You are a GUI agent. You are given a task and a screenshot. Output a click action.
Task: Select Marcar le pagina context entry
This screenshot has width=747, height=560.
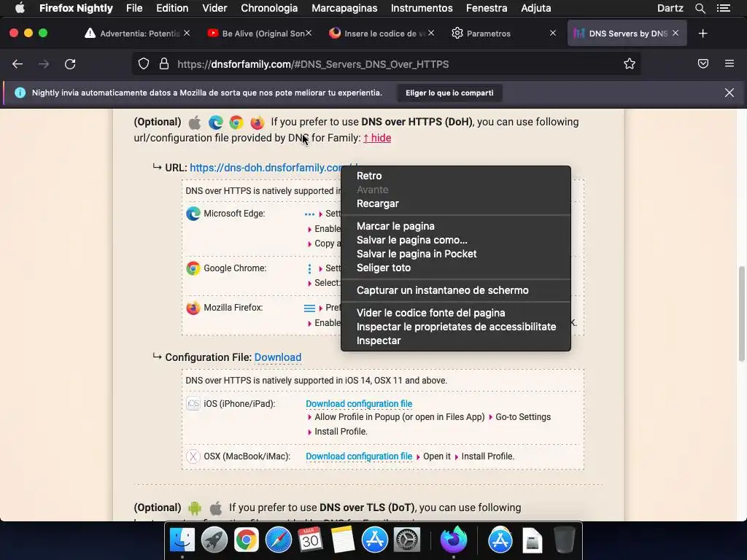(456, 226)
